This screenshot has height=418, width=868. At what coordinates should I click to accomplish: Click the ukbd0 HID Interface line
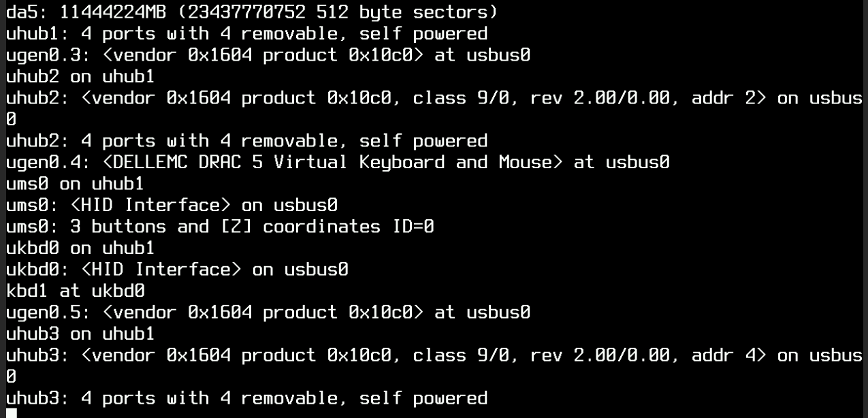click(x=177, y=270)
